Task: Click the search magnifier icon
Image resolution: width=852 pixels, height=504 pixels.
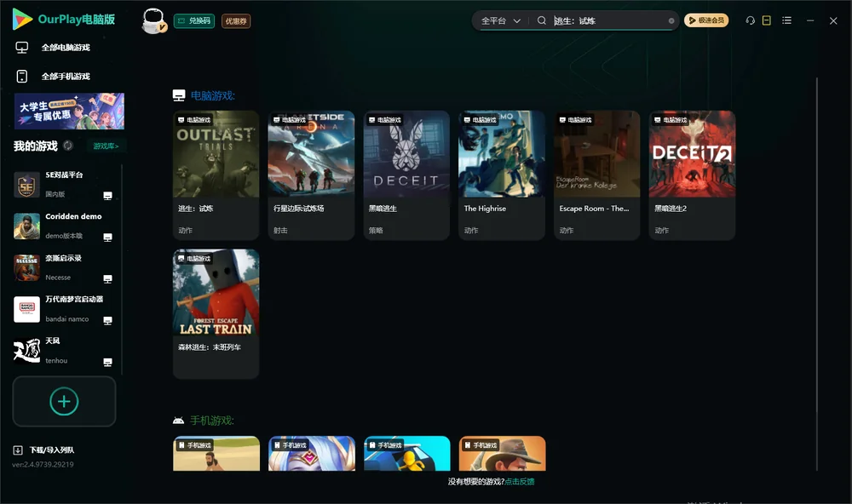Action: click(542, 20)
